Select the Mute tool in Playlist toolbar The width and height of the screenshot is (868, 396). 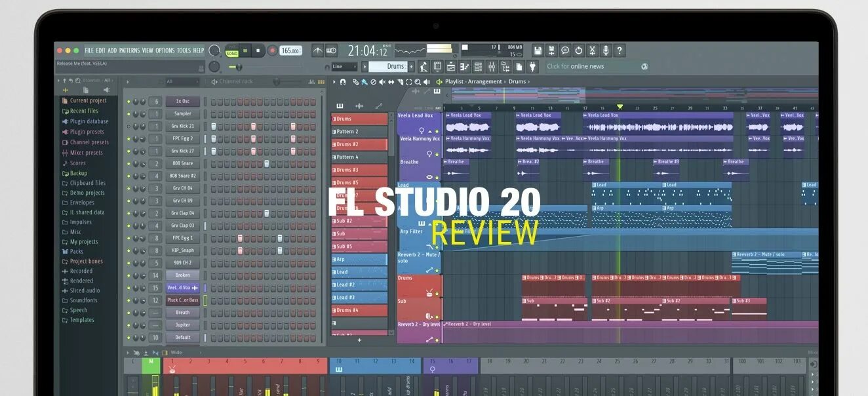click(383, 82)
